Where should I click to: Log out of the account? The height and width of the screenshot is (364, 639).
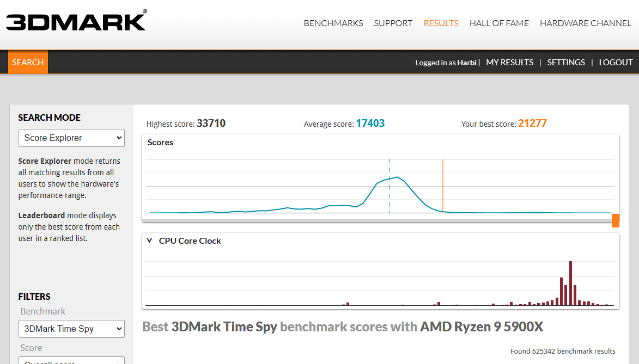pos(616,63)
